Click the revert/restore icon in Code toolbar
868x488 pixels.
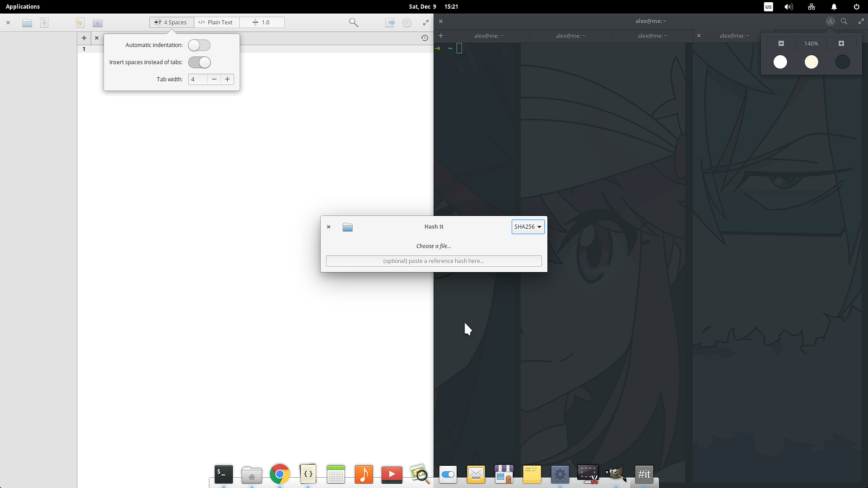pos(80,23)
